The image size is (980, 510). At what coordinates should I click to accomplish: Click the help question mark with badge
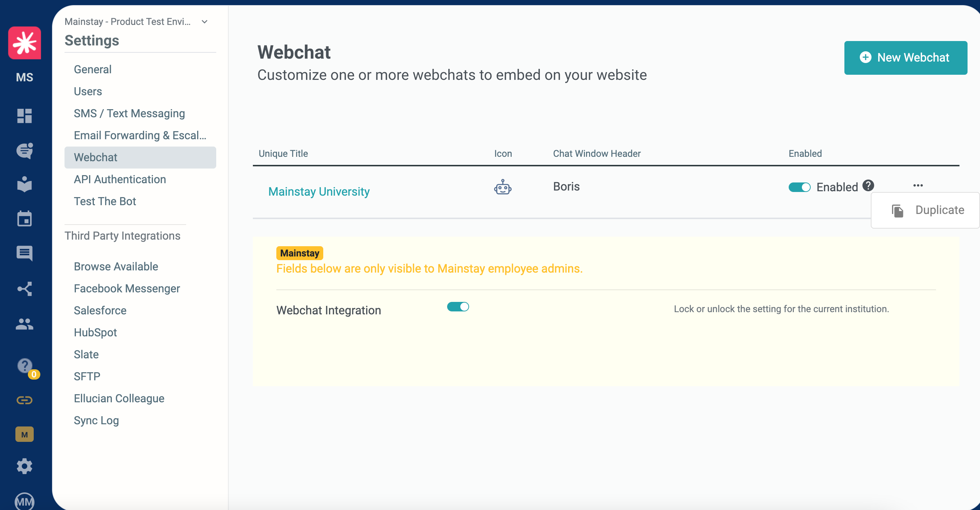point(25,366)
